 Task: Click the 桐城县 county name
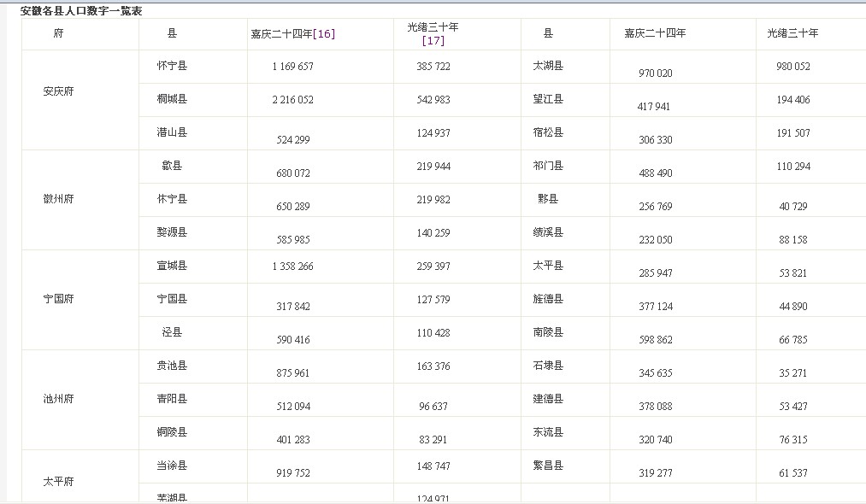(x=172, y=99)
